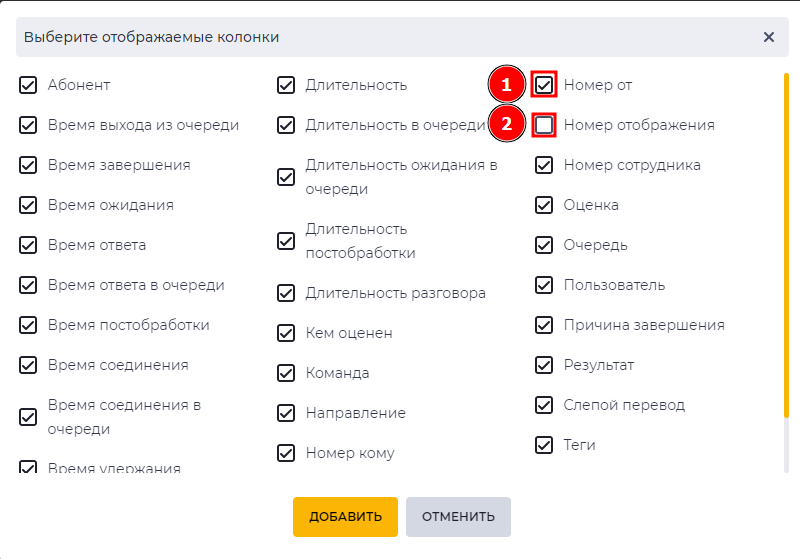Click the ОТМЕНИТЬ button
Image resolution: width=800 pixels, height=559 pixels.
[458, 517]
